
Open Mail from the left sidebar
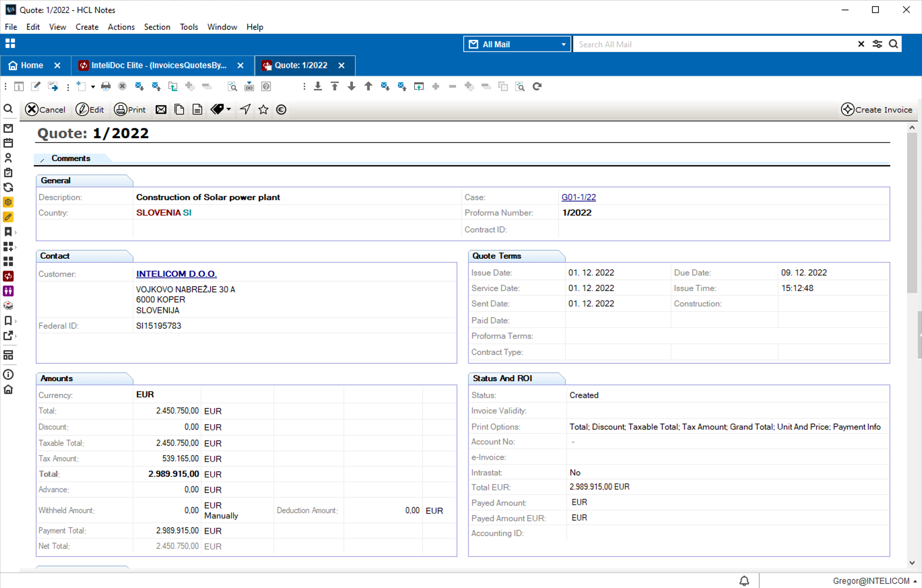pyautogui.click(x=8, y=129)
